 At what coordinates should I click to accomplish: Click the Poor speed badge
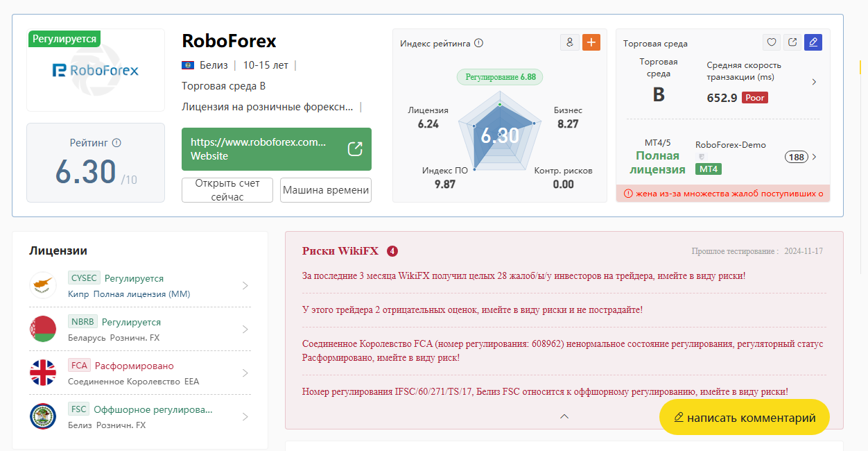[x=755, y=98]
